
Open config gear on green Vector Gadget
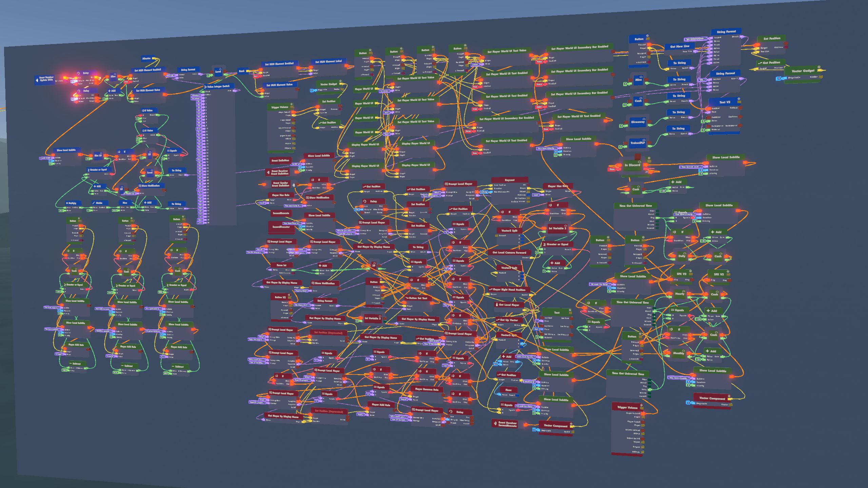[819, 67]
